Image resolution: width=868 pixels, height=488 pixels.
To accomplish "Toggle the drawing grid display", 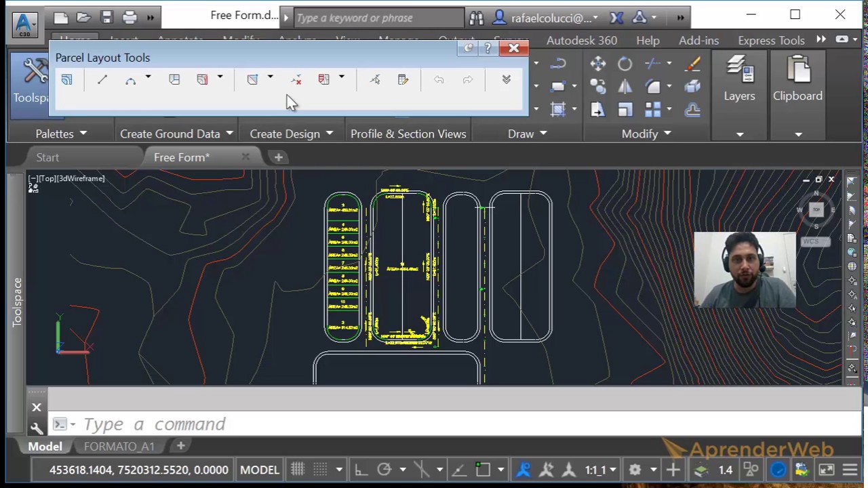I will click(x=298, y=470).
